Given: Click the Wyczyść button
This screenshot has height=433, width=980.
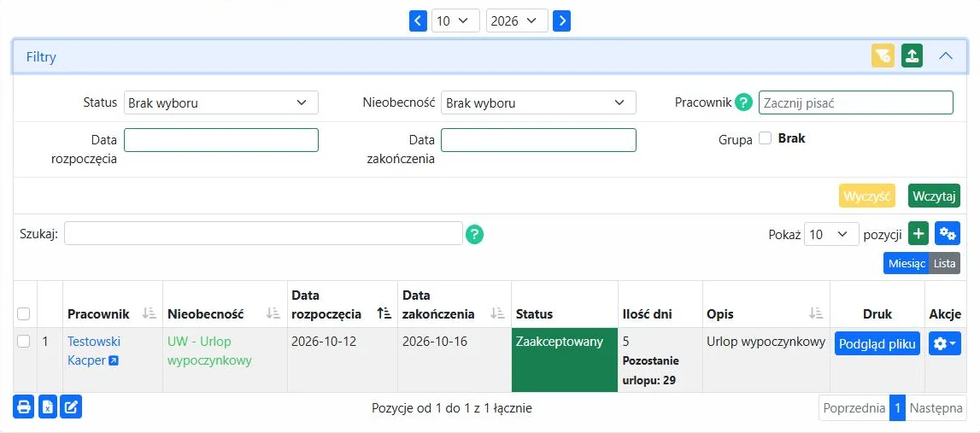Looking at the screenshot, I should tap(867, 196).
